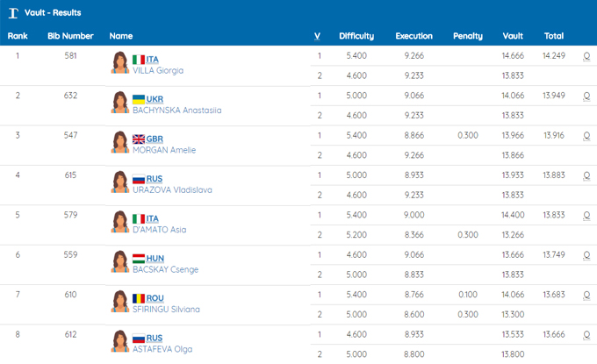
Task: Sort by the Total column header
Action: tap(553, 36)
